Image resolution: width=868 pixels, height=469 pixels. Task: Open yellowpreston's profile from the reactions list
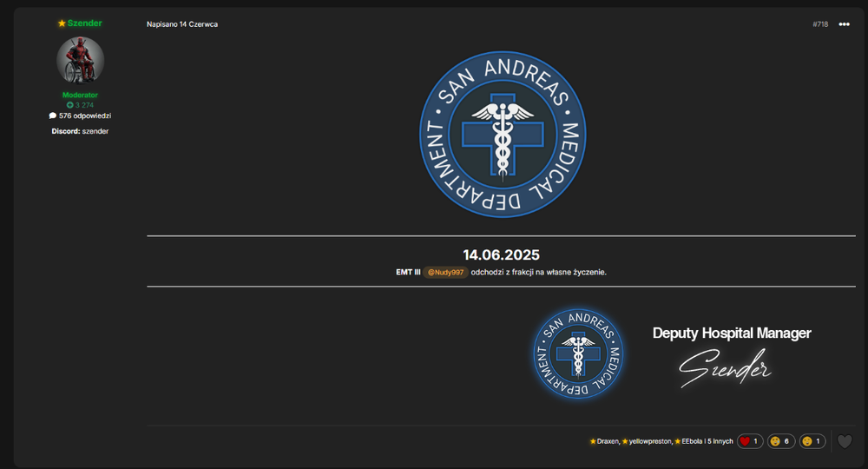650,441
